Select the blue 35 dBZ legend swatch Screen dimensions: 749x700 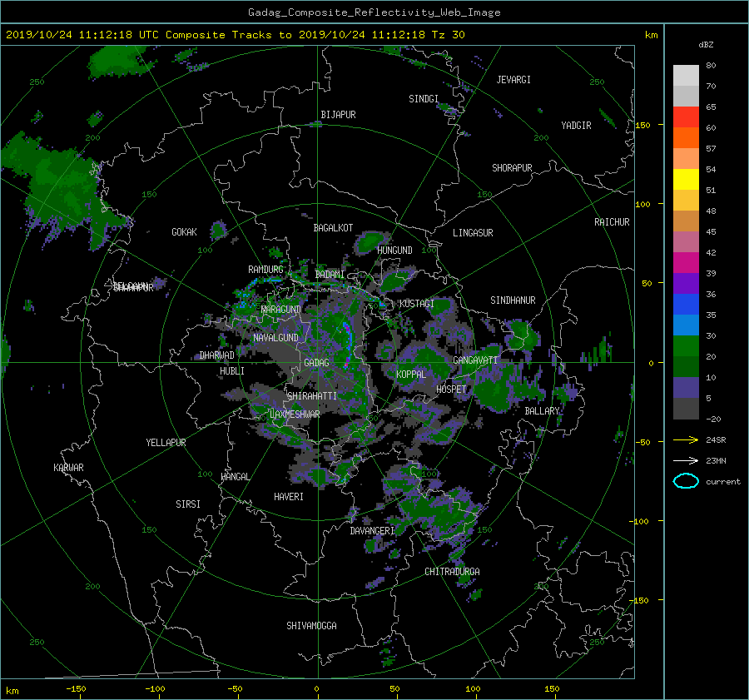coord(686,304)
